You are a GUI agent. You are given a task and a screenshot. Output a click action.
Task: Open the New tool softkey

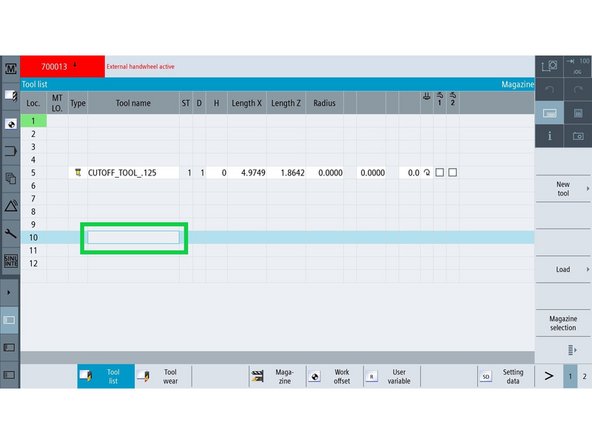click(x=563, y=189)
